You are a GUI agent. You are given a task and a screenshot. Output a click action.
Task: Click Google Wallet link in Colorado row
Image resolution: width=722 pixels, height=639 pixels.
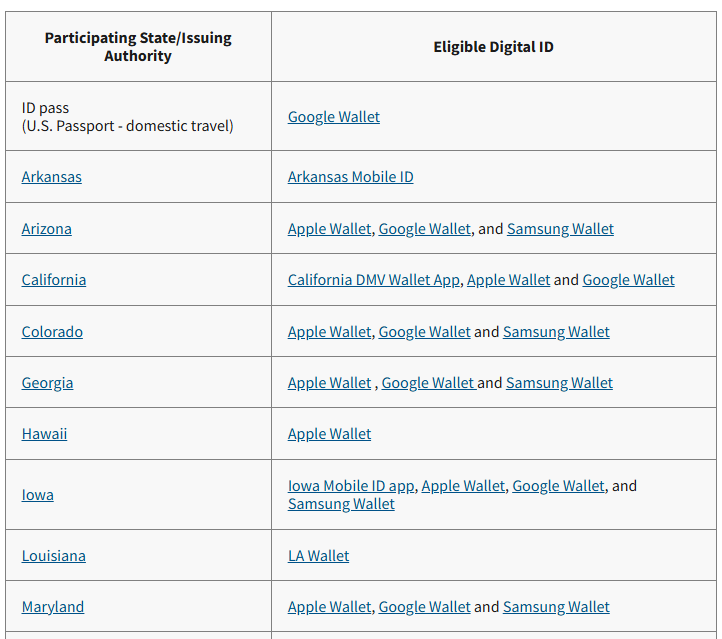pos(424,332)
